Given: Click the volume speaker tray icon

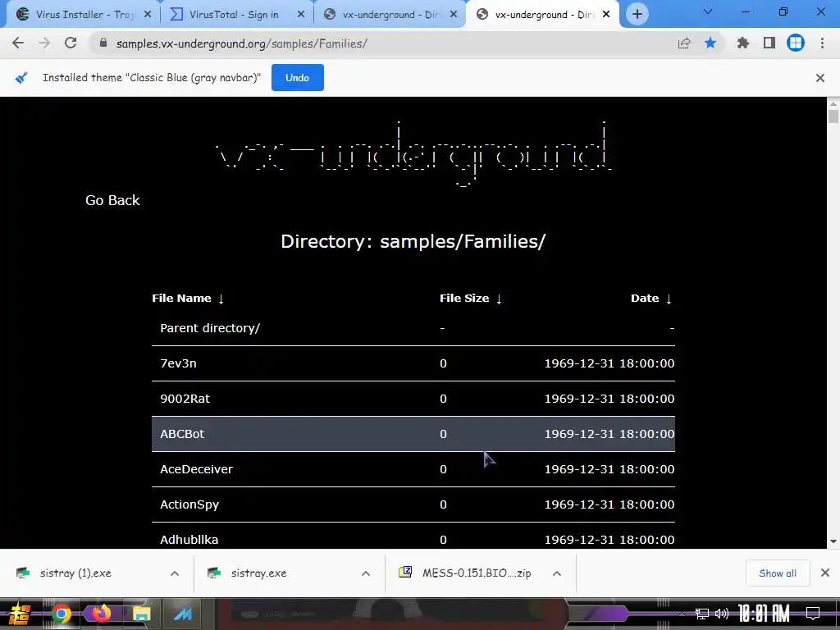Looking at the screenshot, I should (x=722, y=614).
